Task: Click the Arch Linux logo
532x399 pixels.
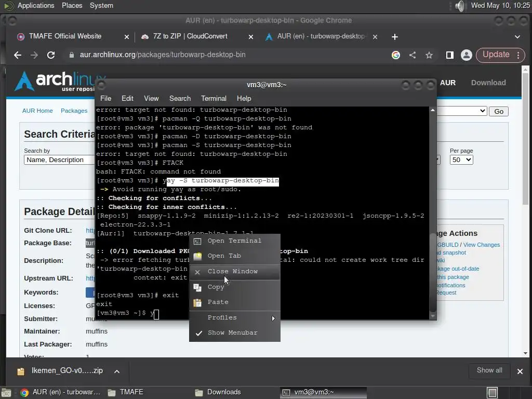Action: [x=61, y=81]
